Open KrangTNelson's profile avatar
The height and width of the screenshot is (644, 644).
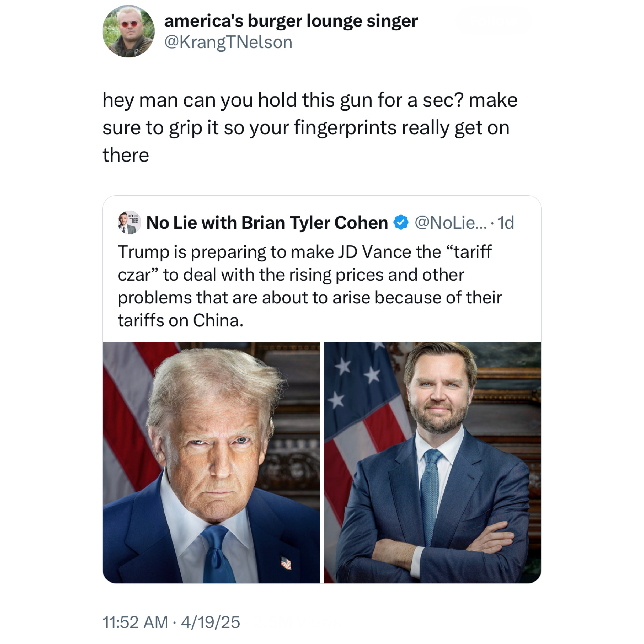tap(128, 31)
